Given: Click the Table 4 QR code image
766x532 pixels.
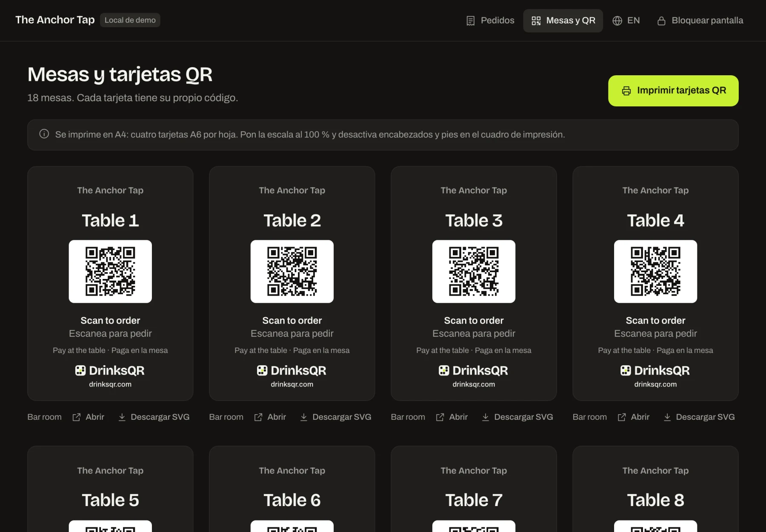Looking at the screenshot, I should (655, 271).
